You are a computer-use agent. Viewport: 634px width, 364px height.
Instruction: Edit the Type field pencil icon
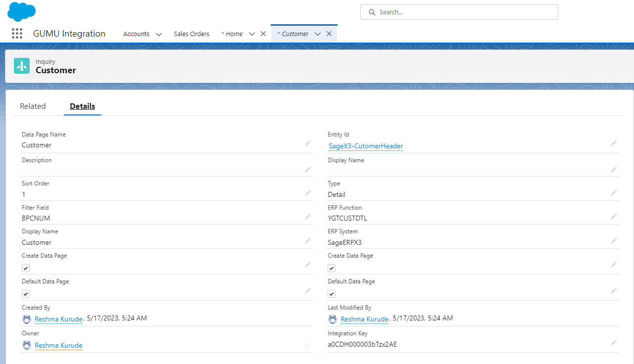(614, 192)
